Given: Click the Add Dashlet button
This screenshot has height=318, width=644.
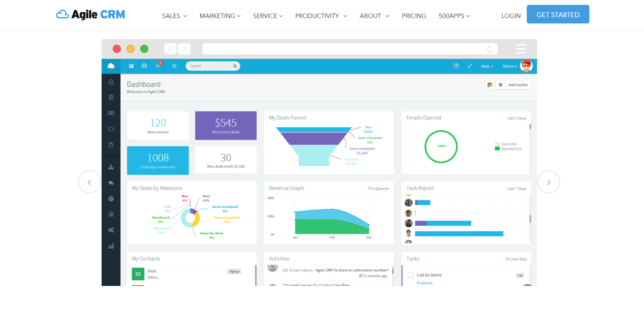Looking at the screenshot, I should click(x=518, y=85).
